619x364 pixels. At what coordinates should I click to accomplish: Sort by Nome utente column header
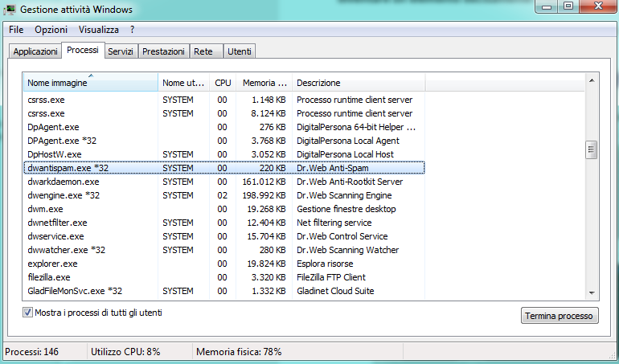tap(183, 83)
